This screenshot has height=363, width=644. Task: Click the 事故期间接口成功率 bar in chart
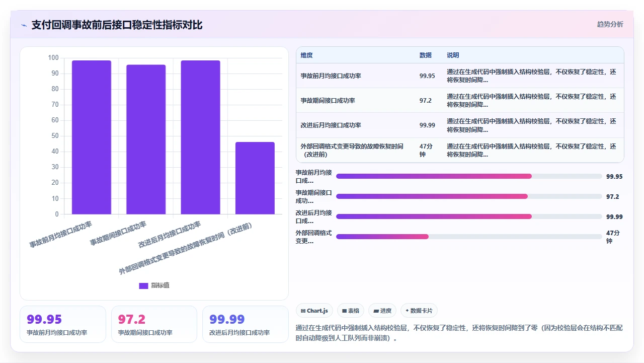point(146,139)
